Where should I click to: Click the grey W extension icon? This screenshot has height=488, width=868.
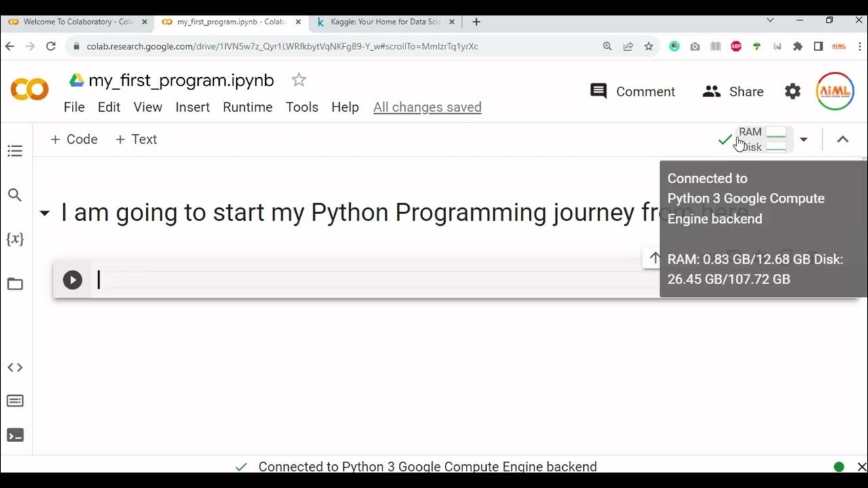[777, 46]
